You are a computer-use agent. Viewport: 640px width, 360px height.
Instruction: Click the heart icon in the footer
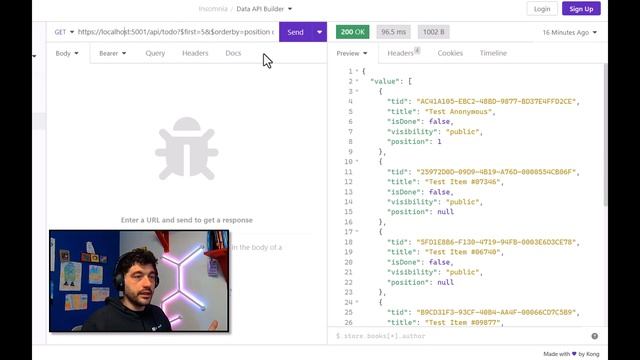tap(574, 354)
